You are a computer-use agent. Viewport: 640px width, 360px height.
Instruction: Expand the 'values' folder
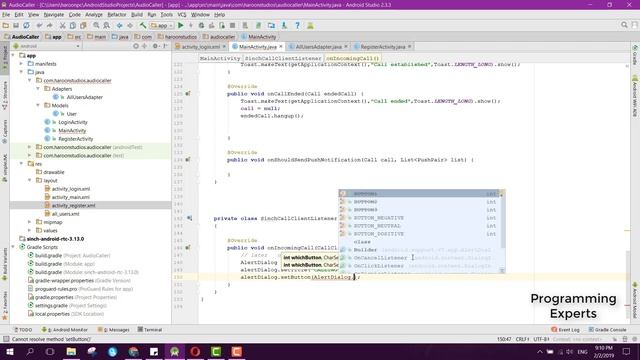coord(30,230)
